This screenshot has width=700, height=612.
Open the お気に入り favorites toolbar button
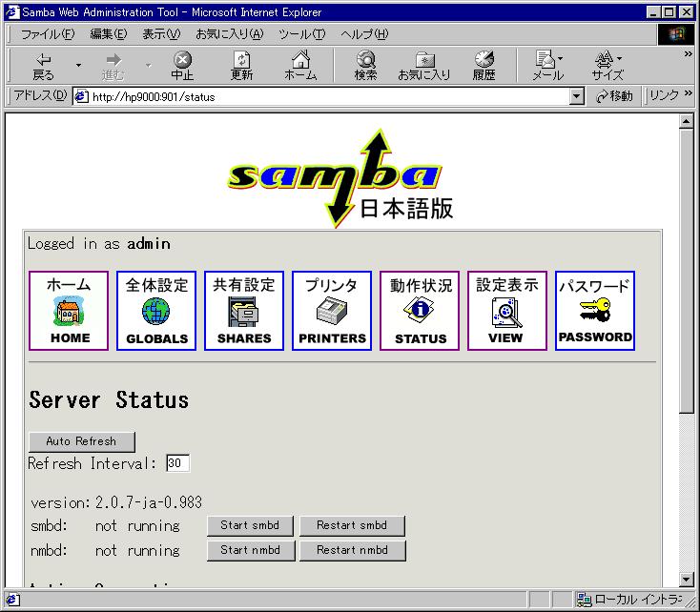pos(424,66)
